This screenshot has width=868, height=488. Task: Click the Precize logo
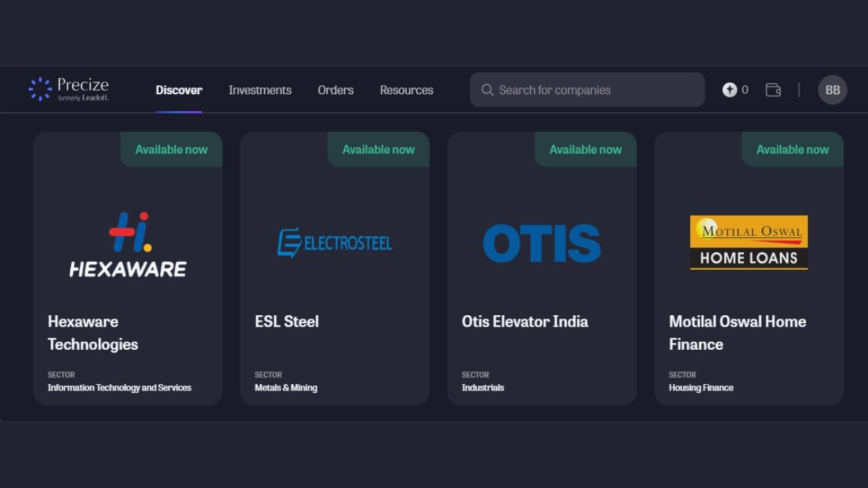pyautogui.click(x=68, y=89)
